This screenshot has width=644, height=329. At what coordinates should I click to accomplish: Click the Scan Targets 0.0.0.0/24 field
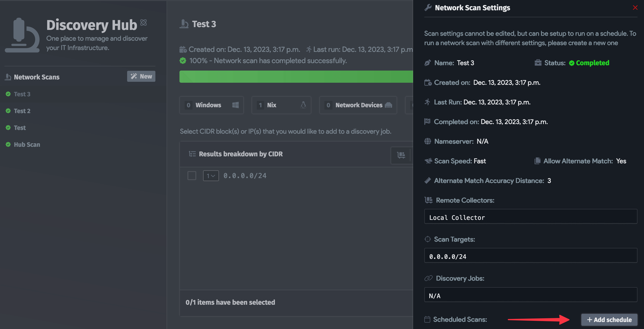[x=530, y=255]
